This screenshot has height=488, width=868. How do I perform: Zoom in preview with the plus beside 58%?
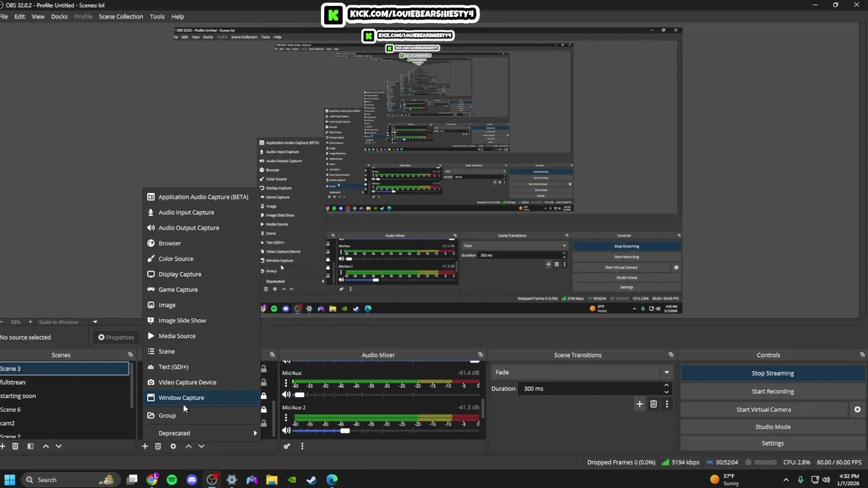point(31,322)
